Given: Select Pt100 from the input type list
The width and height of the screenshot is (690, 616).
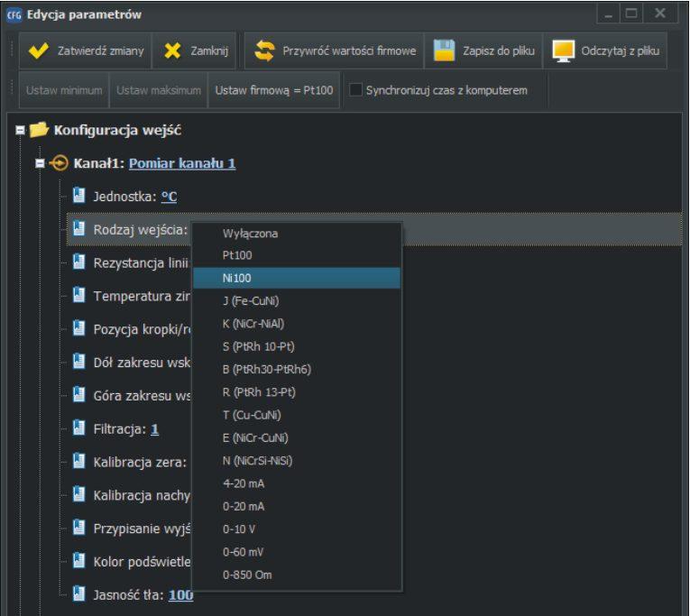Looking at the screenshot, I should tap(297, 255).
